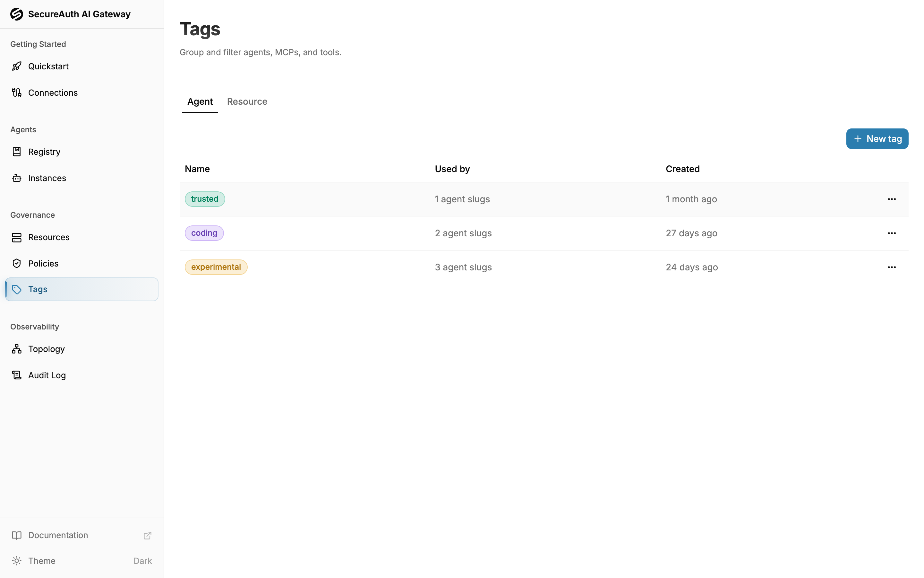Screen dimensions: 924x578
Task: Click the orange experimental tag badge
Action: (216, 267)
